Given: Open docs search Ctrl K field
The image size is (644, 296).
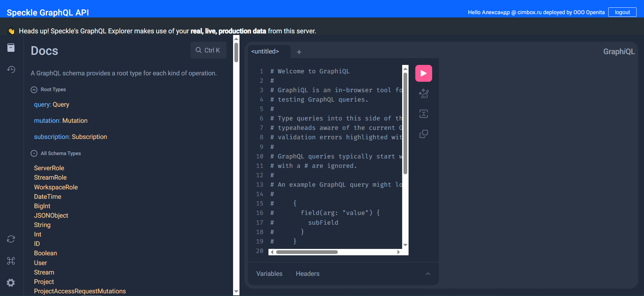Looking at the screenshot, I should coord(208,50).
